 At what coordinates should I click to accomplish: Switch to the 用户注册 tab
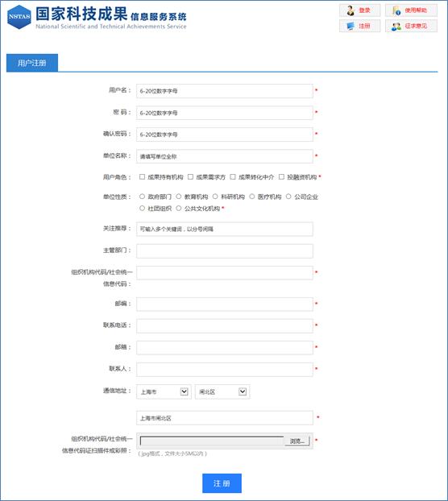32,63
